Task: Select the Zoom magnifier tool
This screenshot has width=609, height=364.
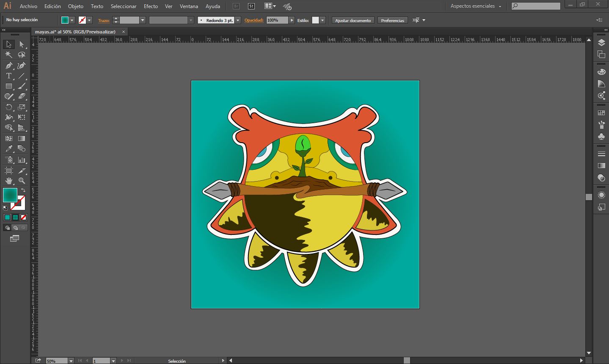Action: [x=22, y=181]
